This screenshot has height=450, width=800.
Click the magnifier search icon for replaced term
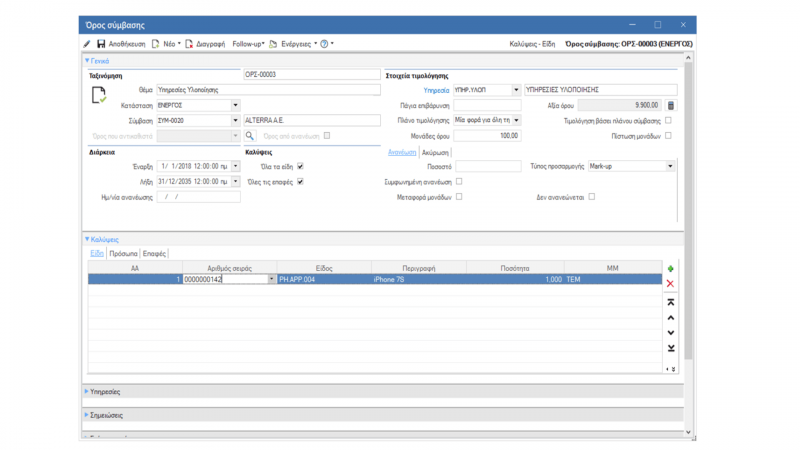tap(249, 136)
